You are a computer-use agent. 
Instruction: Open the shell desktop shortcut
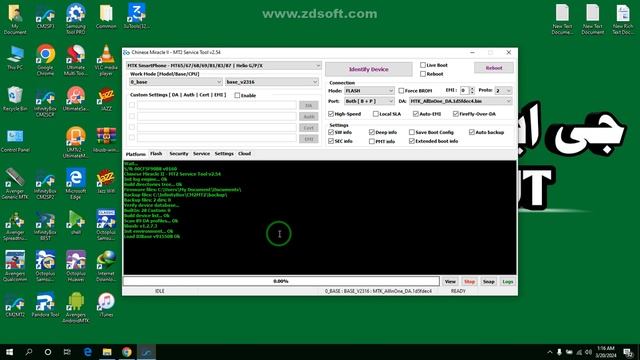point(76,222)
